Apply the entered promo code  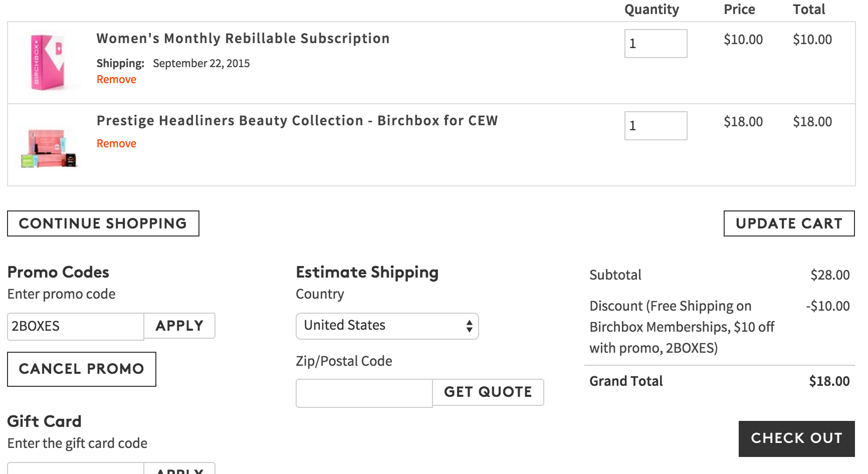179,326
